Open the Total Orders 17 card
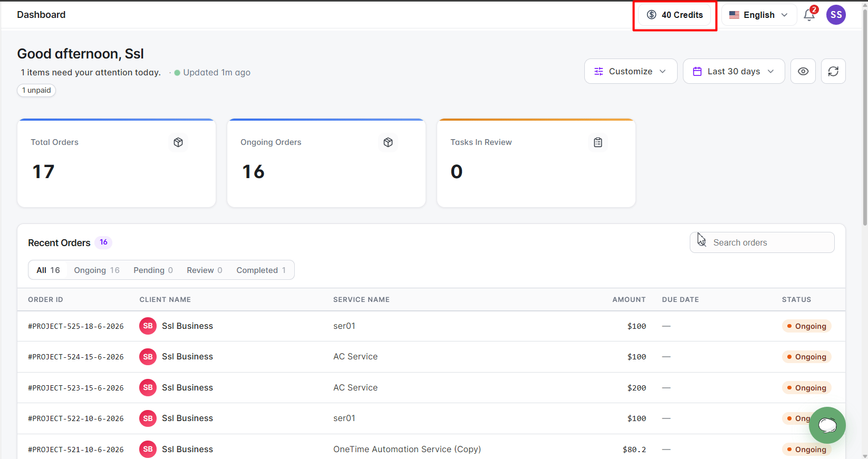 tap(117, 163)
